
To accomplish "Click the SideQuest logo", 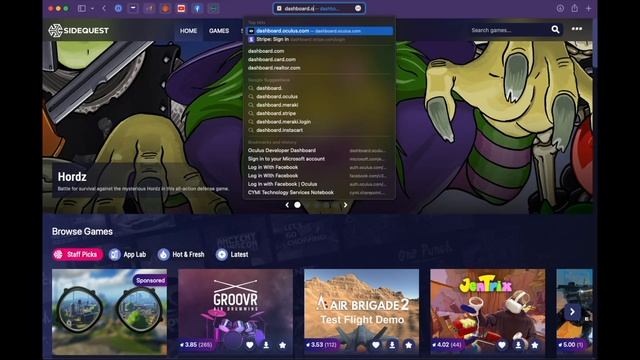I will point(78,30).
